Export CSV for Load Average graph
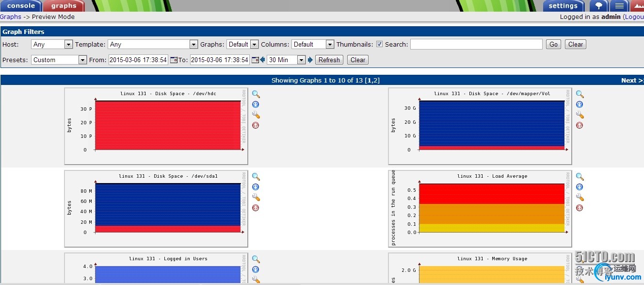Image resolution: width=644 pixels, height=285 pixels. coord(580,187)
